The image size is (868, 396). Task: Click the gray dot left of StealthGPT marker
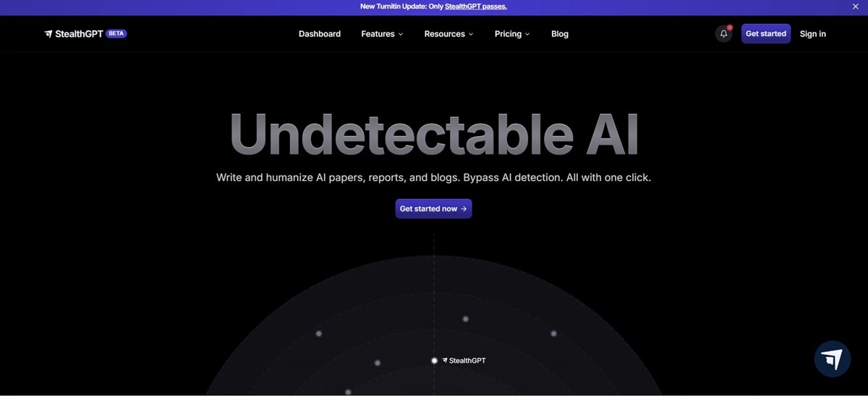(x=378, y=363)
